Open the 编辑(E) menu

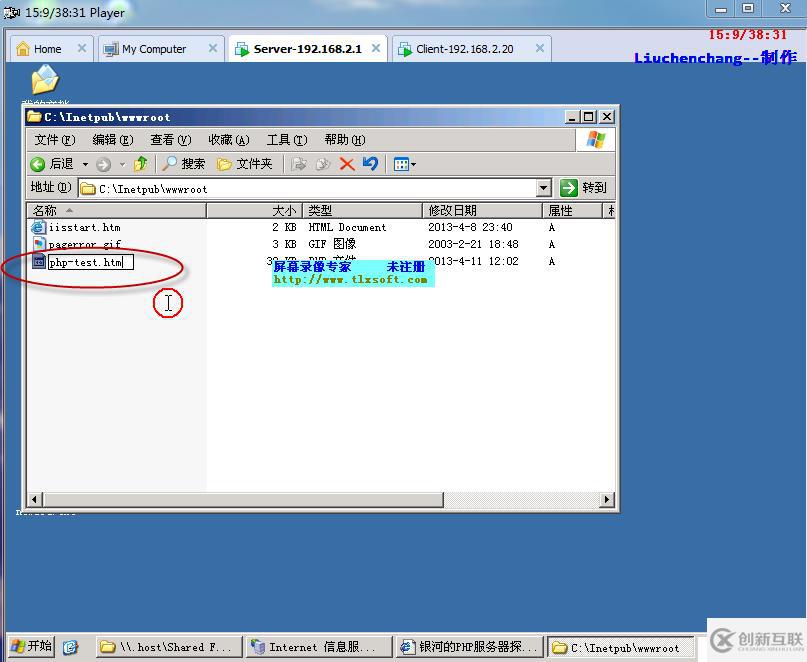(113, 140)
